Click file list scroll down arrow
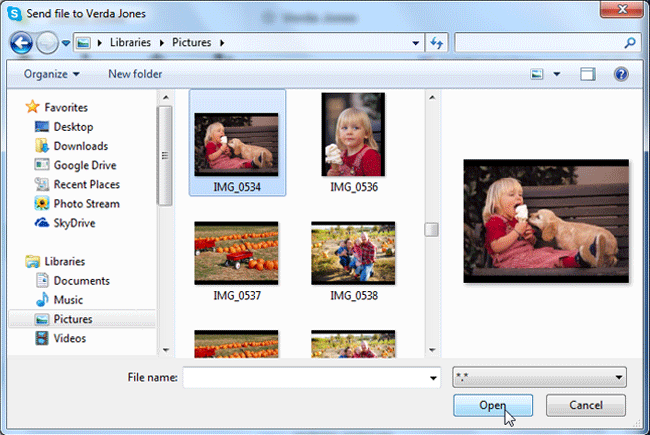This screenshot has width=650, height=435. point(432,350)
